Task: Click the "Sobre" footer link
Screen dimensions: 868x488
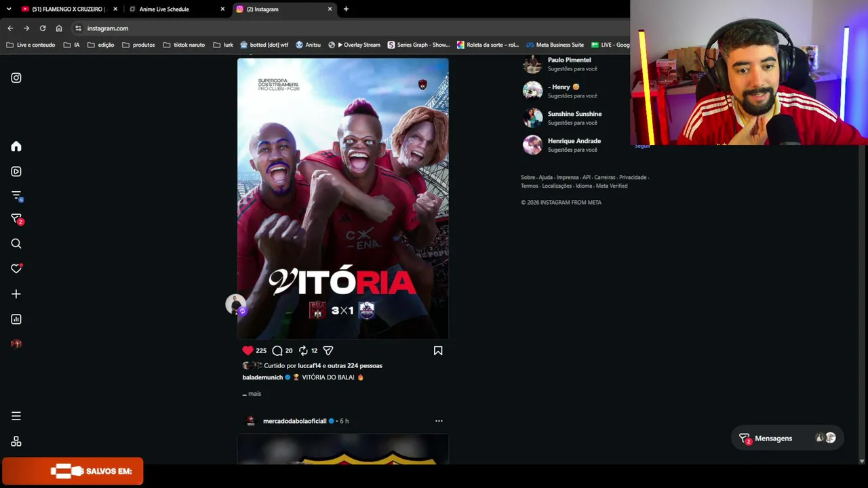Action: pos(528,178)
